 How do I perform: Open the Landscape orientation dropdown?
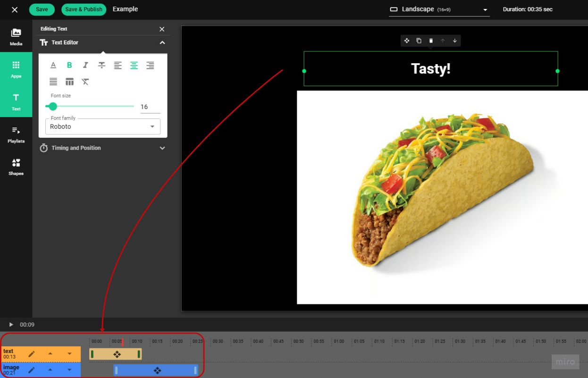tap(439, 9)
